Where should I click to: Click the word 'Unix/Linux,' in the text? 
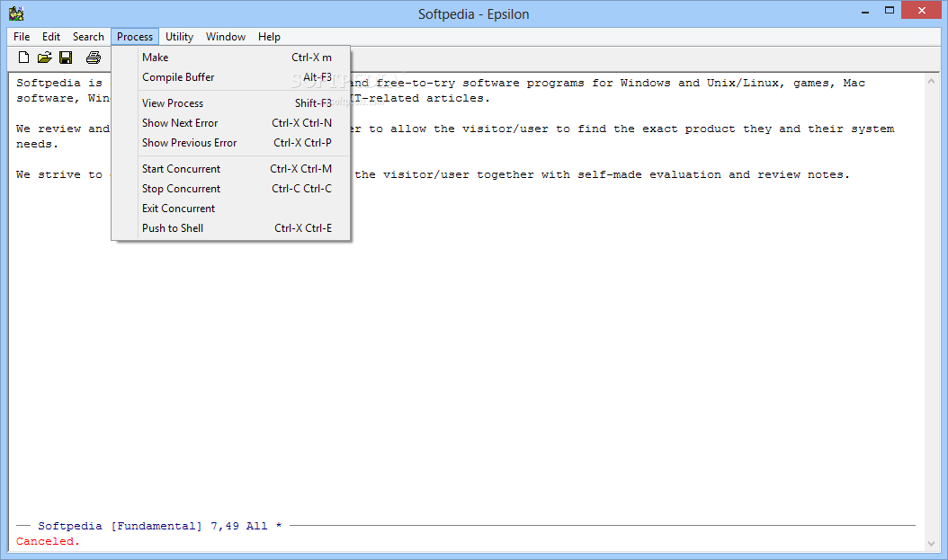tap(746, 83)
